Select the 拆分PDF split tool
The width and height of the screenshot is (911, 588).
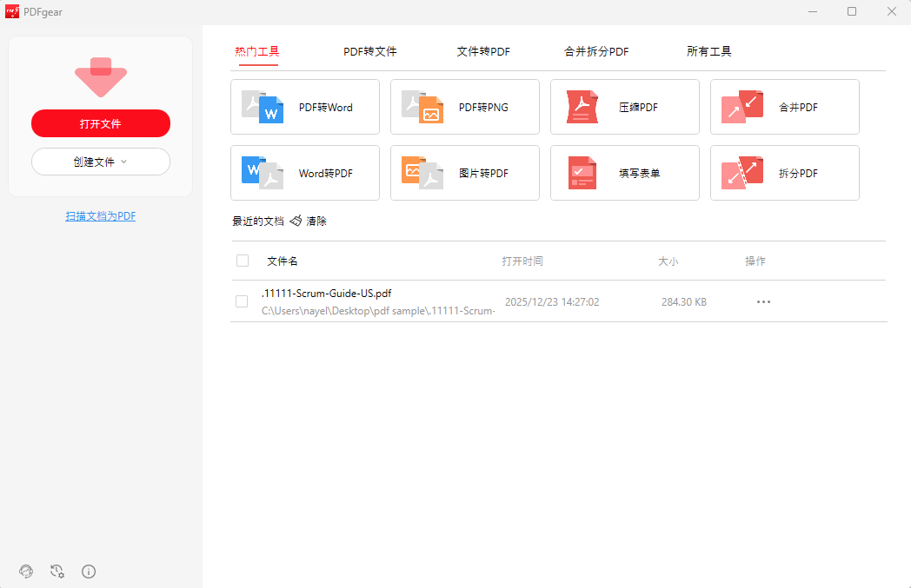click(x=784, y=173)
